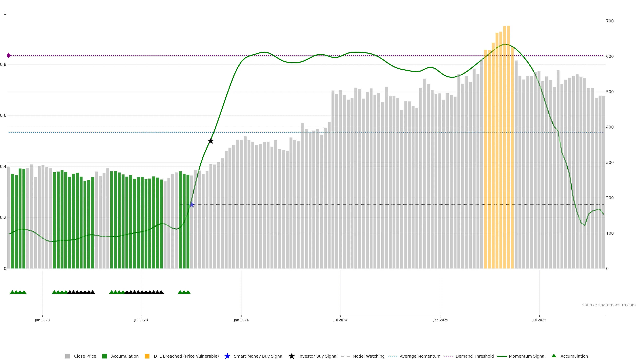Click Smart Money Buy Signal legend star
The image size is (644, 362).
coord(227,356)
